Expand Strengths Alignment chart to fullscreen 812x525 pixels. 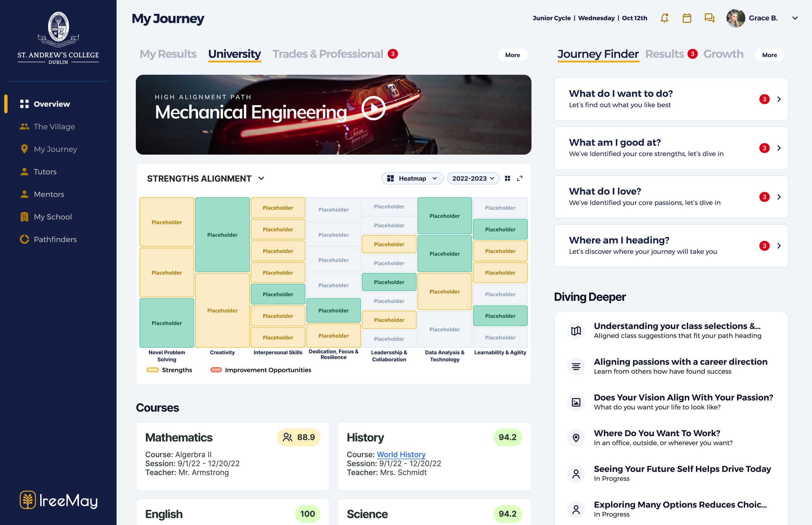pyautogui.click(x=520, y=178)
